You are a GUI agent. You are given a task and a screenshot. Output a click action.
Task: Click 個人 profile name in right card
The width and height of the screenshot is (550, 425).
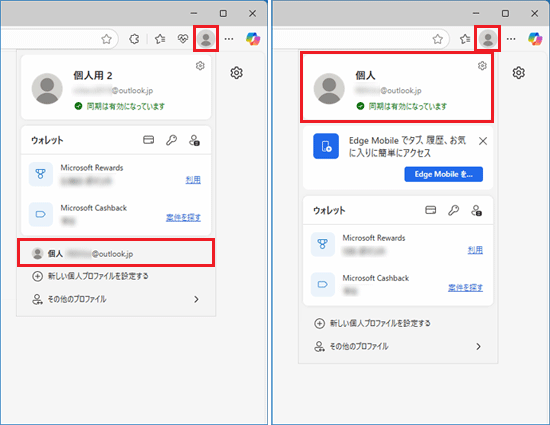pos(365,75)
